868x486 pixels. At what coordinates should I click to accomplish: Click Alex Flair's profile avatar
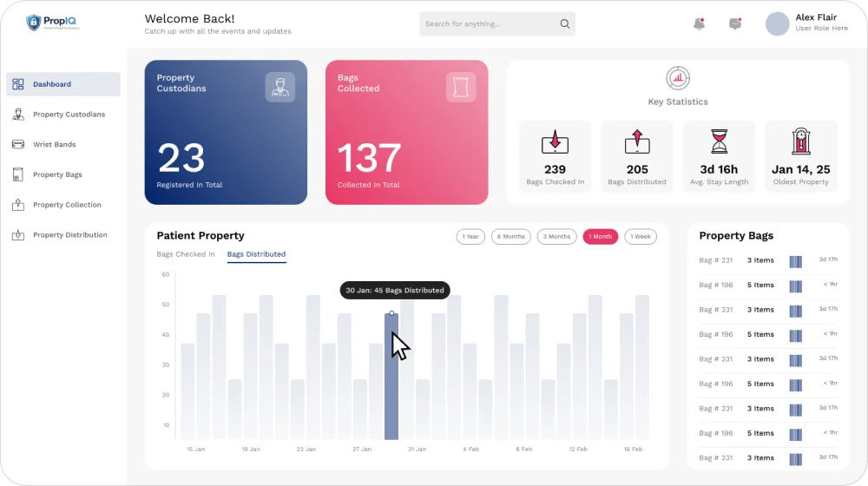(x=777, y=23)
